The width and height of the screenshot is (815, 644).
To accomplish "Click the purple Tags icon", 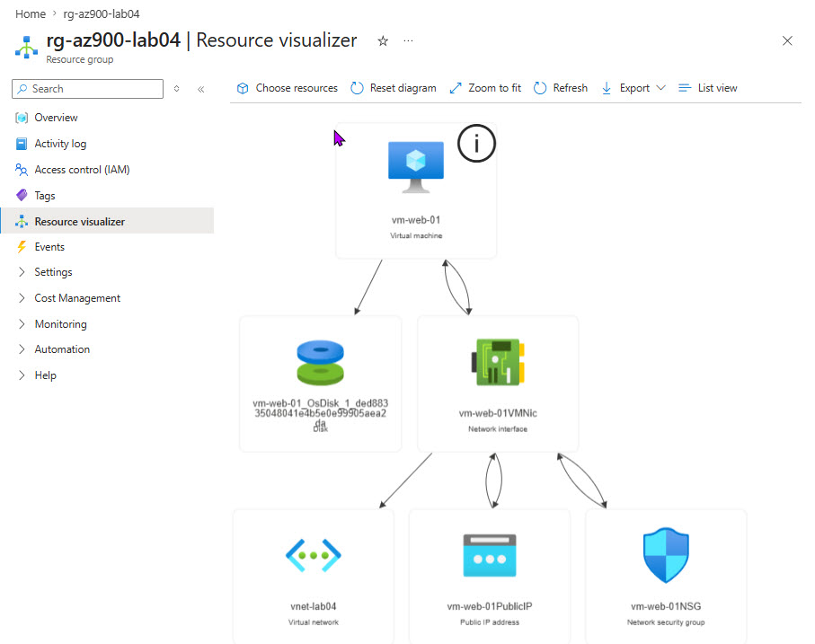I will coord(22,195).
